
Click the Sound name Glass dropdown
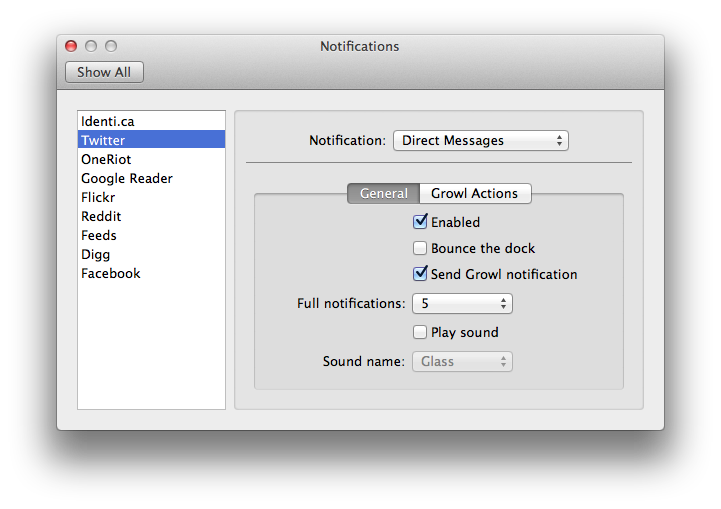462,361
